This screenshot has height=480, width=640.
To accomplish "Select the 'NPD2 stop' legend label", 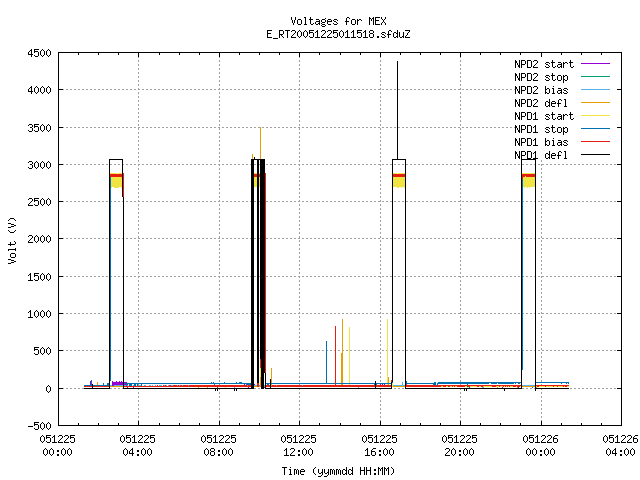I will 541,77.
